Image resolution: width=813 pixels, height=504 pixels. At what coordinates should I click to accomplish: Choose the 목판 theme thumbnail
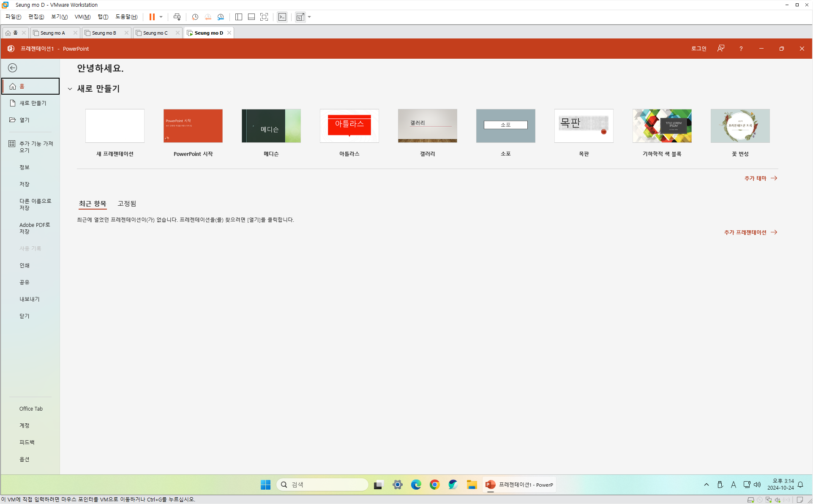(584, 126)
